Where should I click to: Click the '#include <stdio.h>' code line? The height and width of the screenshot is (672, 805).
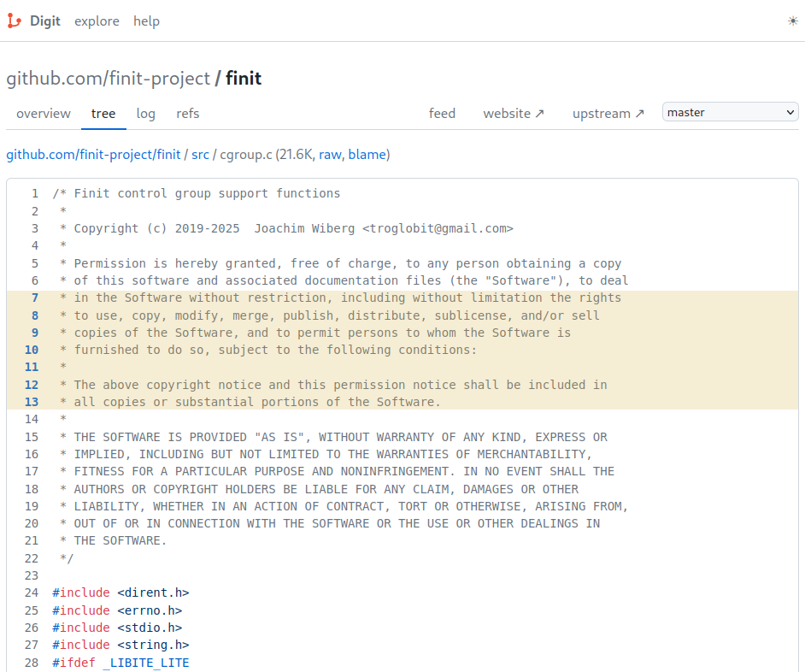[x=117, y=628]
